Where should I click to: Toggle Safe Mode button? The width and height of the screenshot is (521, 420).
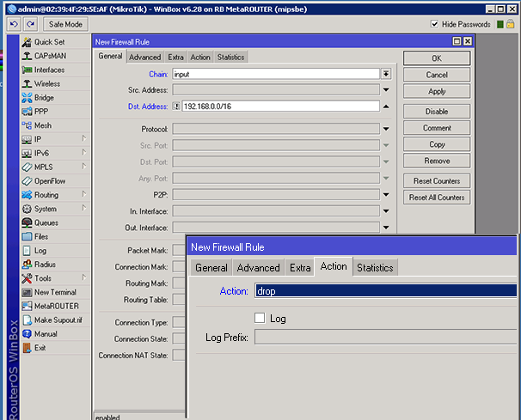(65, 24)
